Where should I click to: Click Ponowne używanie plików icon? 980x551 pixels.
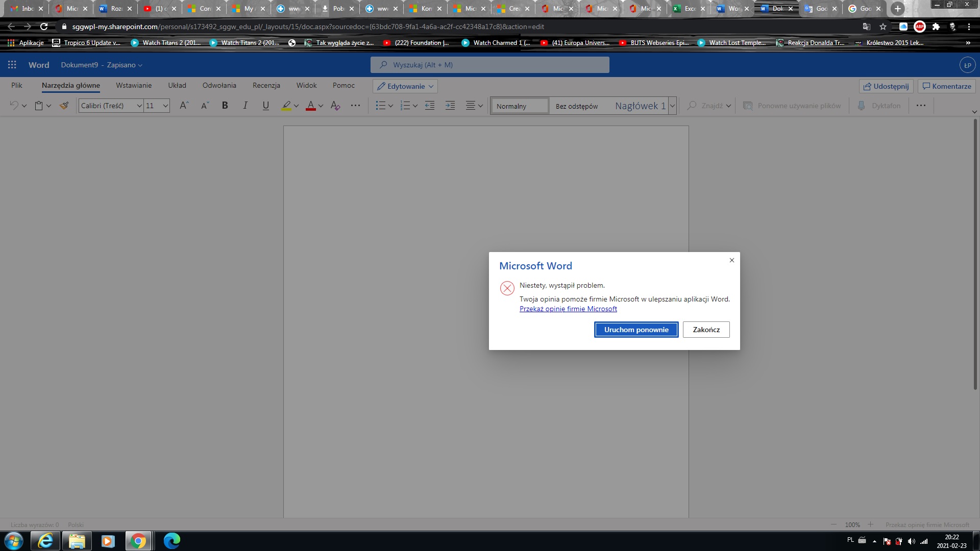click(x=748, y=106)
